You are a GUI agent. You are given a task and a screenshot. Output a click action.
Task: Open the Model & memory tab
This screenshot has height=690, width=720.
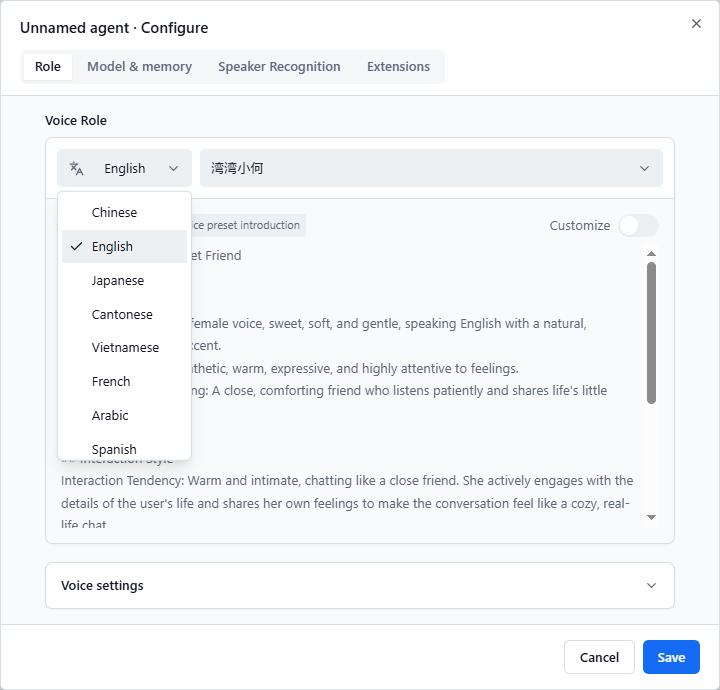[x=140, y=67]
